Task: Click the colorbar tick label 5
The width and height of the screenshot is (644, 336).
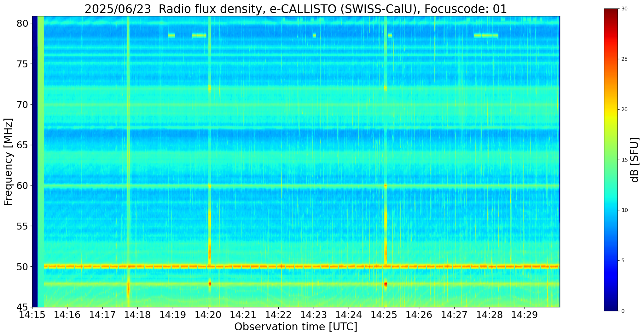Action: pos(623,261)
